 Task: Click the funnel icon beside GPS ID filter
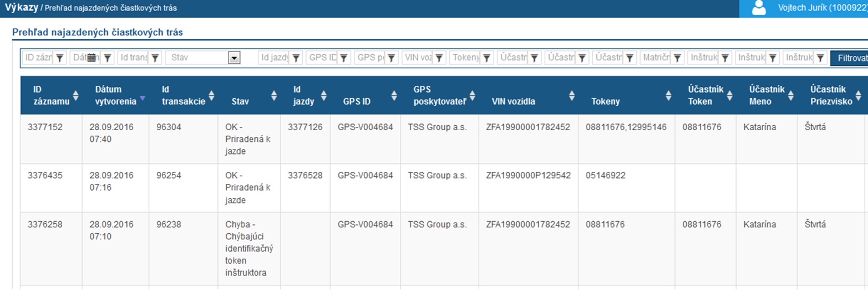(x=344, y=58)
